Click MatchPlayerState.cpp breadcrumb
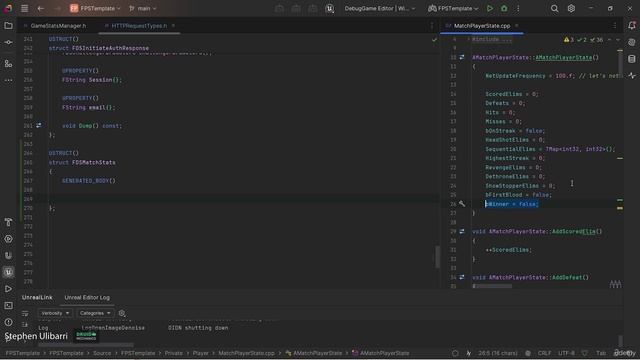The width and height of the screenshot is (640, 360). click(246, 353)
